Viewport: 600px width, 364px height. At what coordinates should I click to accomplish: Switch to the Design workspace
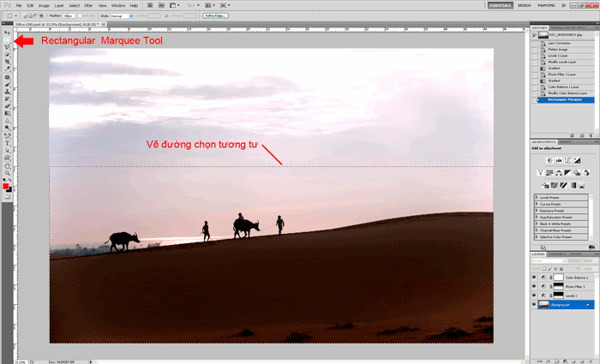(525, 5)
